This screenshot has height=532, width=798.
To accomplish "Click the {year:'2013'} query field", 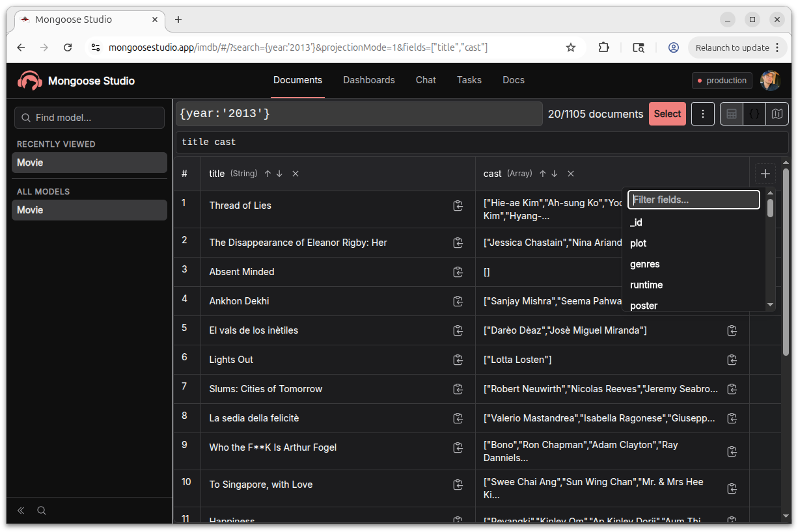I will pos(359,114).
